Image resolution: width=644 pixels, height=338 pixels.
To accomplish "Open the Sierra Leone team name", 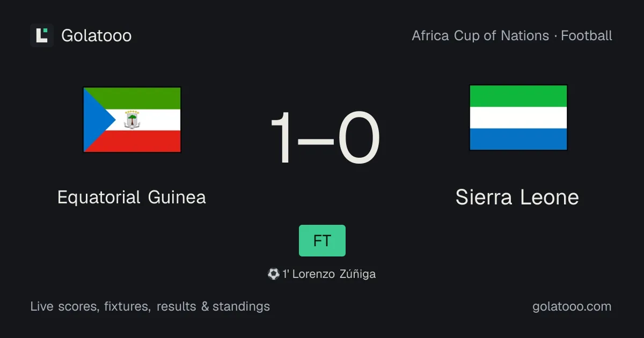I will click(x=517, y=197).
